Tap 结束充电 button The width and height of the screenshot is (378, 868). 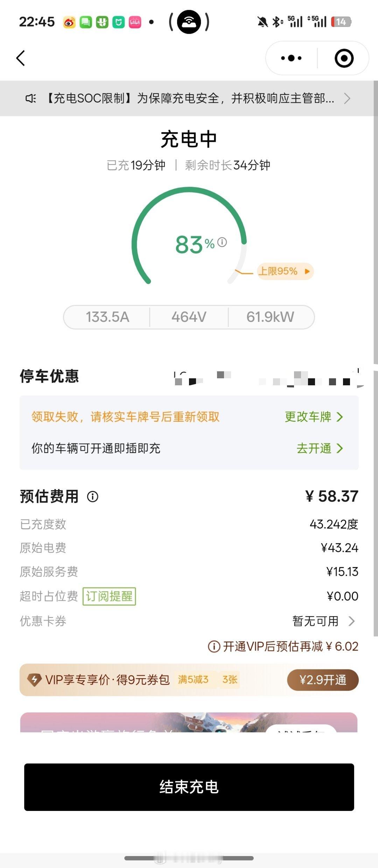(189, 787)
